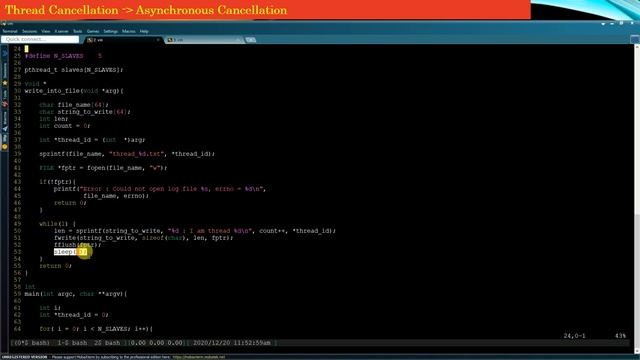Click 'write_into_file(void *arg){' function line
Viewport: 640px width, 360px height.
[x=74, y=91]
